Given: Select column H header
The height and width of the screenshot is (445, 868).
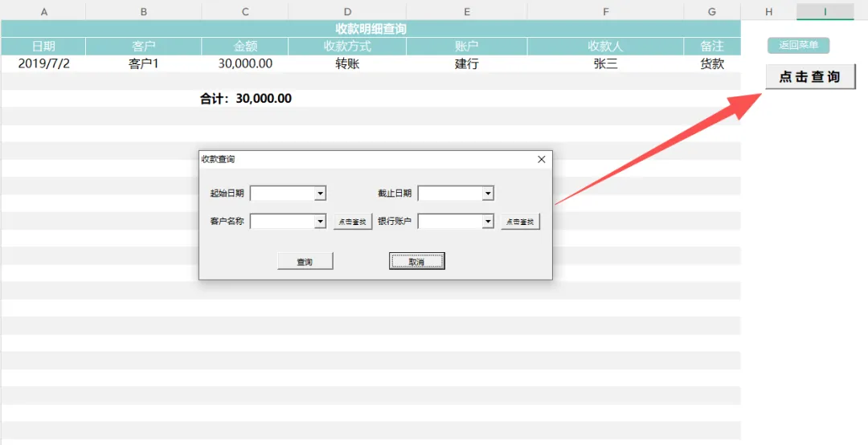Looking at the screenshot, I should click(769, 11).
